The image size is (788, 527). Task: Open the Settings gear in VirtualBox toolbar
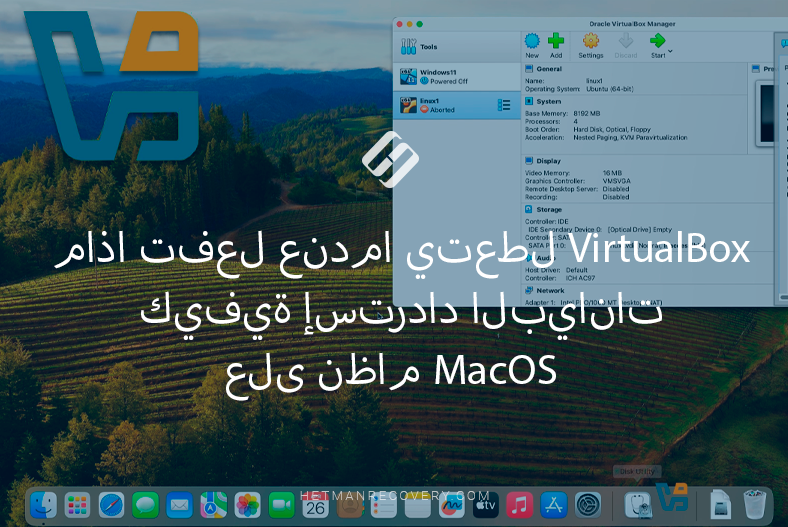590,41
